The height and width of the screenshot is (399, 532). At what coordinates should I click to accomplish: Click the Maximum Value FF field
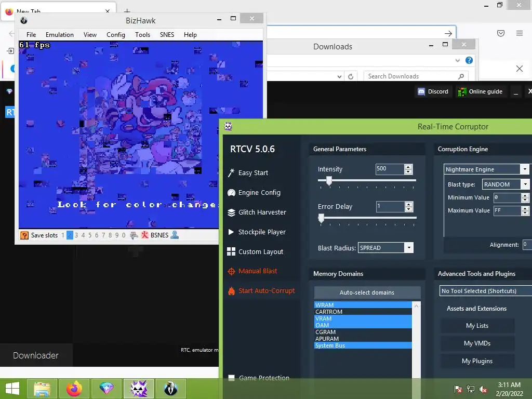(x=507, y=211)
